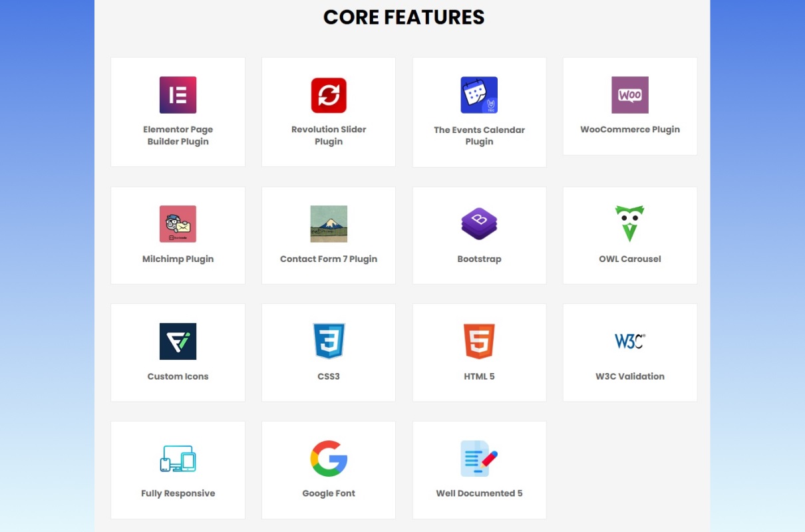Click The Events Calendar icon
Screen dimensions: 805x532
click(x=479, y=95)
